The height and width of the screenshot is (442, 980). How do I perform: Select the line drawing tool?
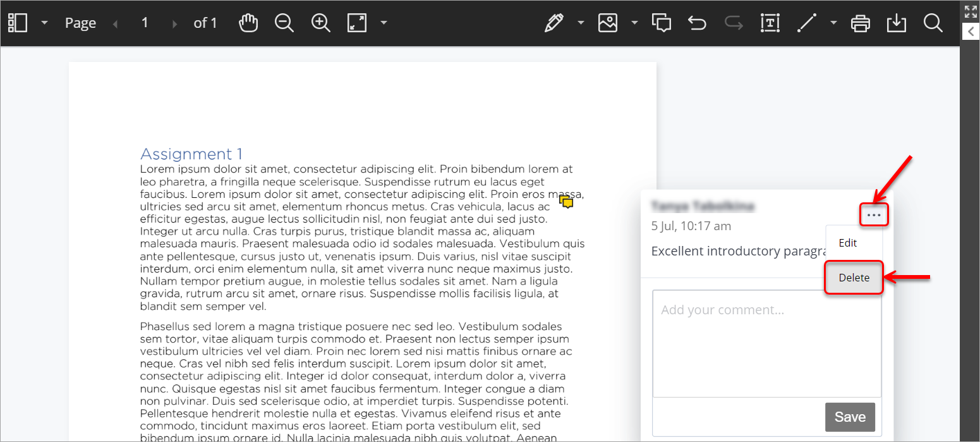[x=807, y=23]
